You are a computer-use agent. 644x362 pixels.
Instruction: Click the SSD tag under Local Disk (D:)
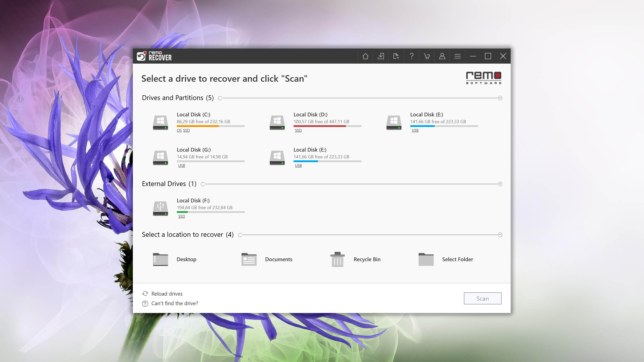click(298, 130)
